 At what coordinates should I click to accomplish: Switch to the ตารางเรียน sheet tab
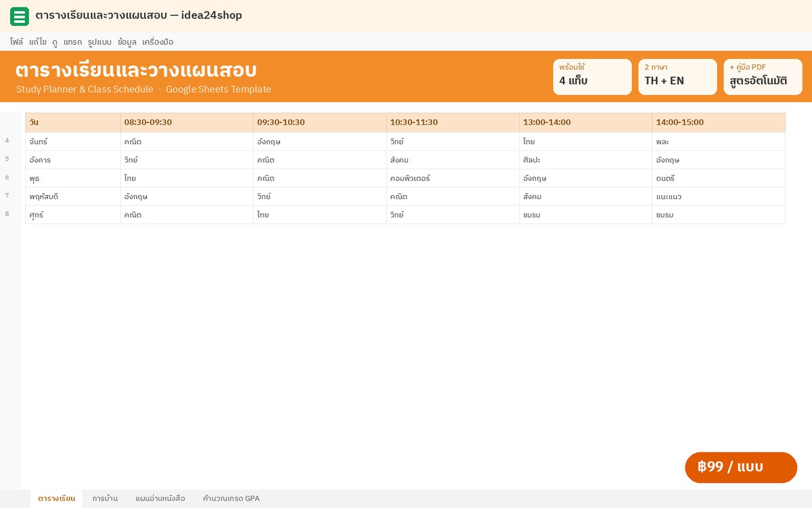[x=56, y=499]
